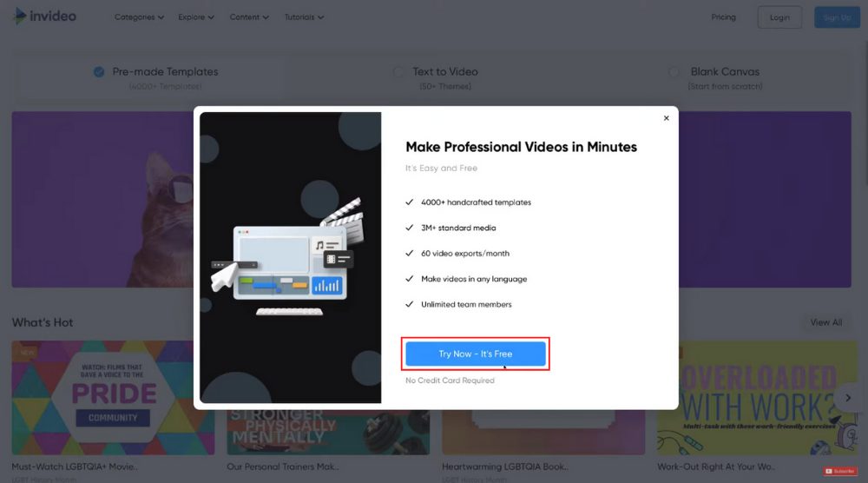This screenshot has width=868, height=483.
Task: Click 'Make videos in any language' text
Action: coord(474,279)
